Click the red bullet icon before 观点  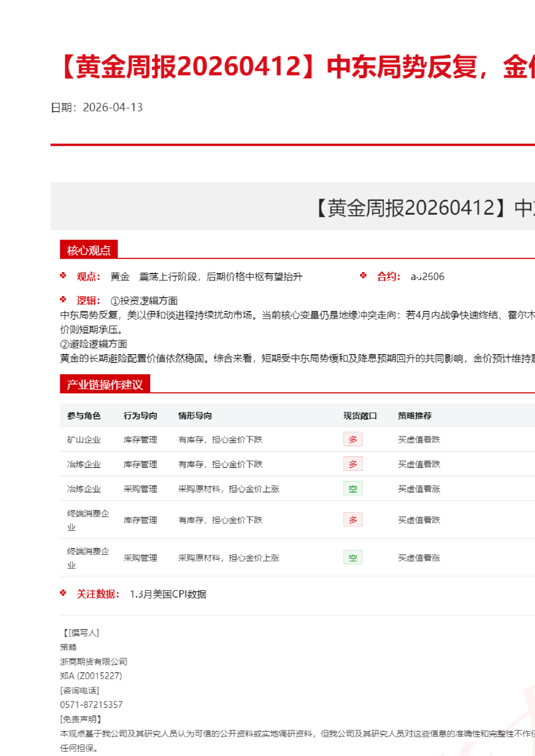point(63,275)
